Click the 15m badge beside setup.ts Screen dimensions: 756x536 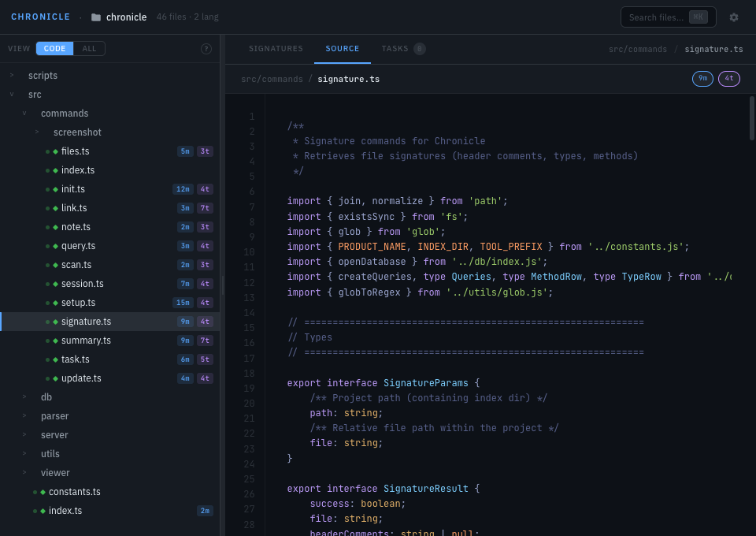point(182,302)
